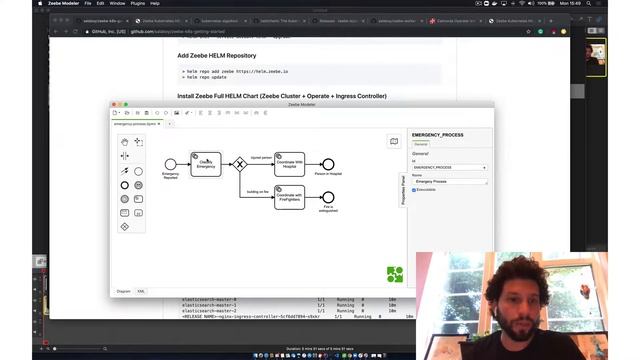Screen dimensions: 640x360
Task: Reload the GitHub page in browser
Action: point(76,31)
